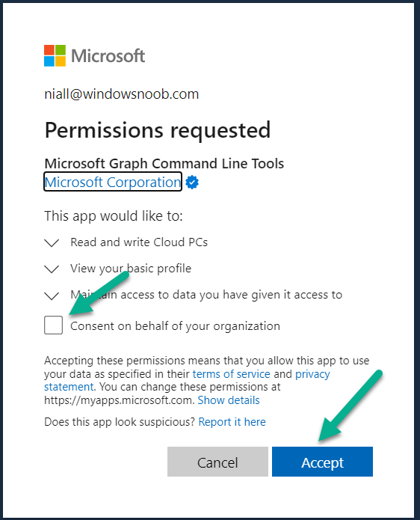This screenshot has width=420, height=520.
Task: Select the View your basic profile text
Action: coord(131,269)
